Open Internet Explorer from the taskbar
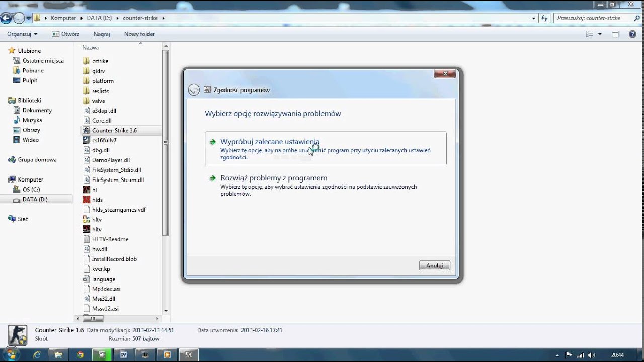The height and width of the screenshot is (362, 644). (37, 355)
